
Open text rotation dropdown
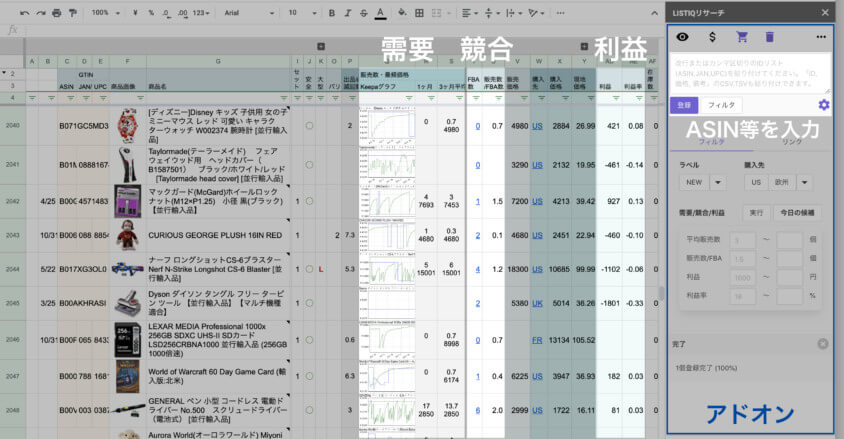point(536,13)
